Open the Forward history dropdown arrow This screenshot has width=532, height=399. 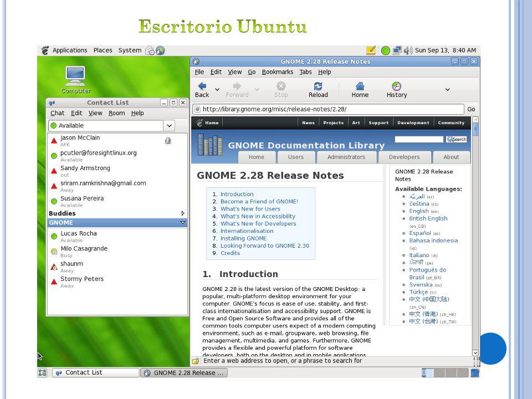tap(257, 90)
